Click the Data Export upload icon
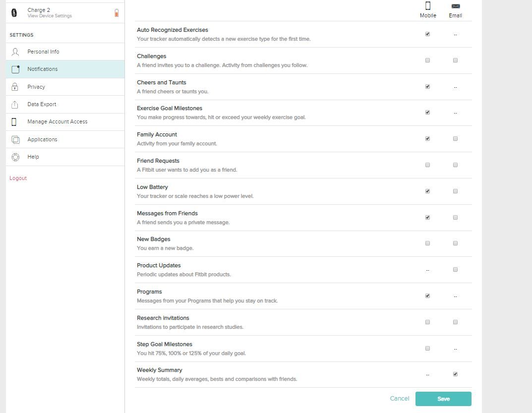532x413 pixels. (15, 105)
